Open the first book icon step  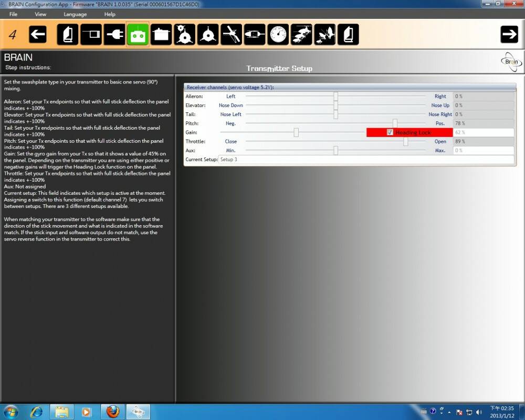68,35
